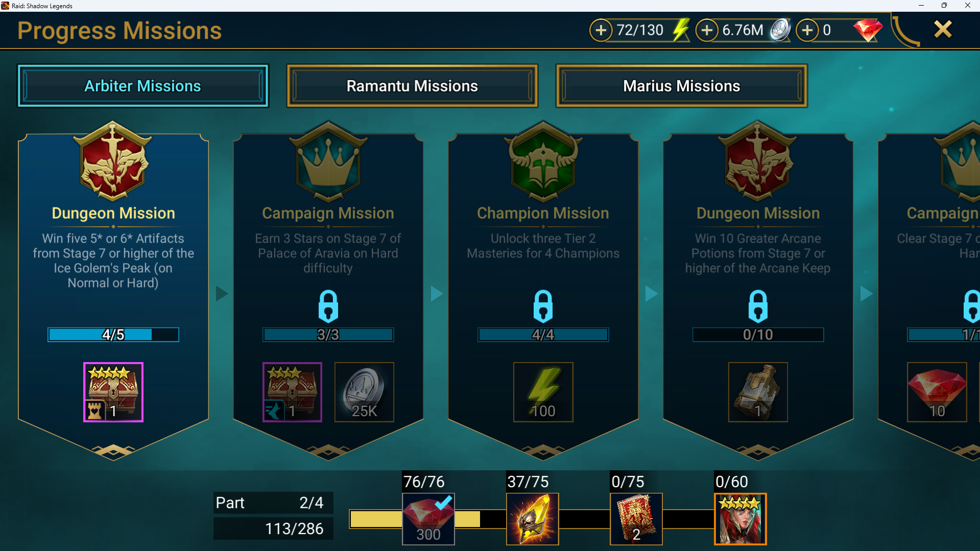Screen dimensions: 980x551
Task: Click the lock on Palace of Aravia mission
Action: pos(328,306)
